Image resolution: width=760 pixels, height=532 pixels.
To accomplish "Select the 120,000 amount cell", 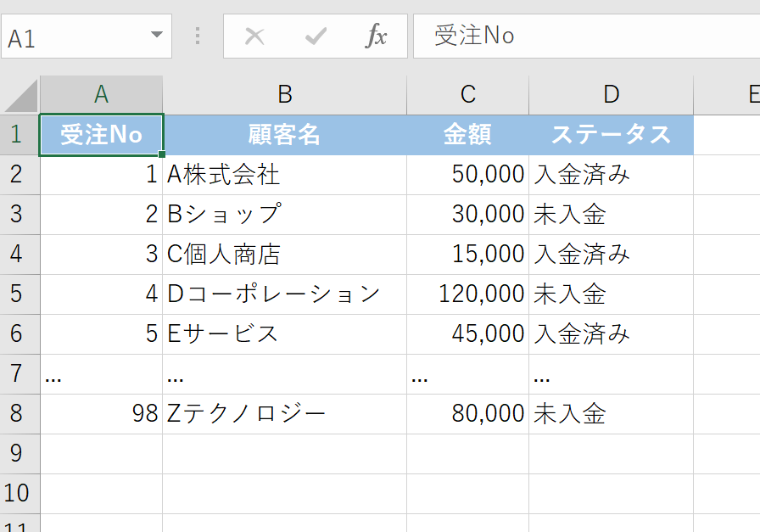I will click(x=467, y=294).
